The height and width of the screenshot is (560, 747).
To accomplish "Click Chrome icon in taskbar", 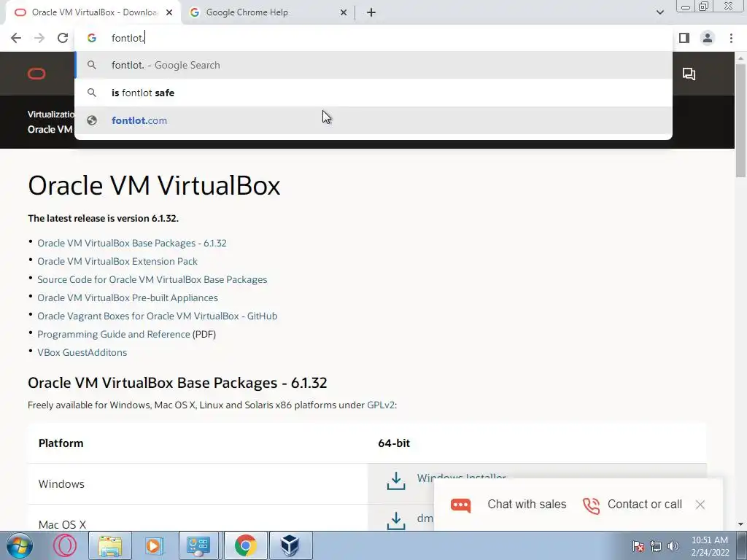I will point(245,545).
